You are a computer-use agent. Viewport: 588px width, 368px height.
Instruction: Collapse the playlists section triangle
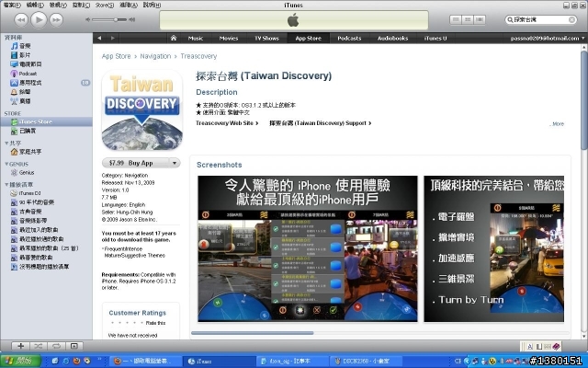coord(6,184)
